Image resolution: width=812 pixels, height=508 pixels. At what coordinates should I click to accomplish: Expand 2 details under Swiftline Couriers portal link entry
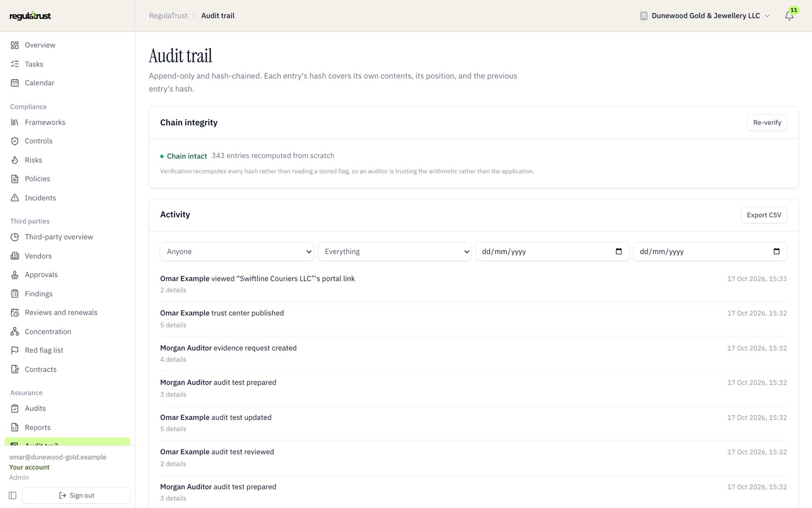click(x=173, y=290)
